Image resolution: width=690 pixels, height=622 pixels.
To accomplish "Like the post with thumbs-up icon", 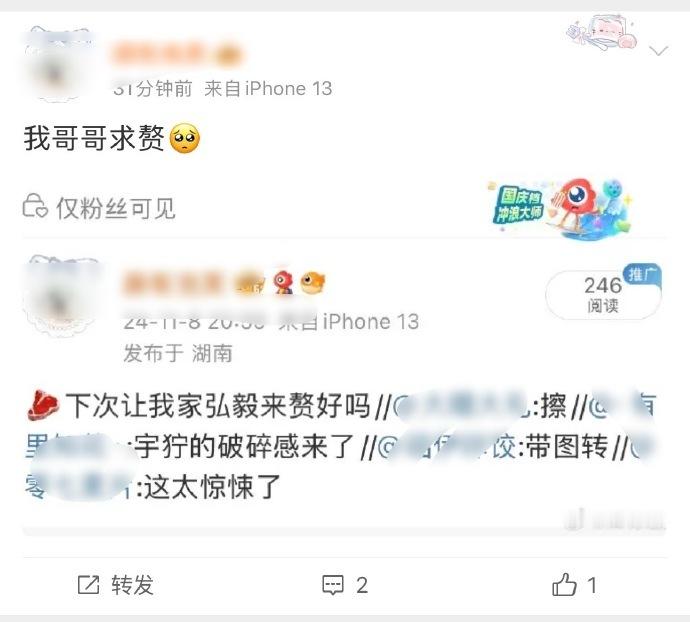I will click(x=564, y=585).
